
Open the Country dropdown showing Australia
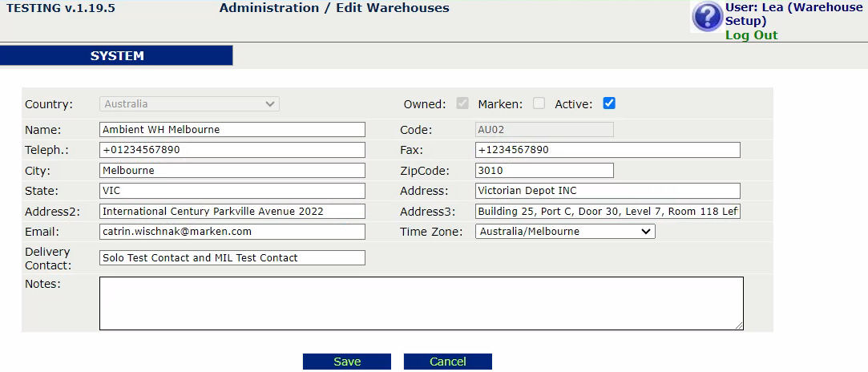(x=189, y=104)
